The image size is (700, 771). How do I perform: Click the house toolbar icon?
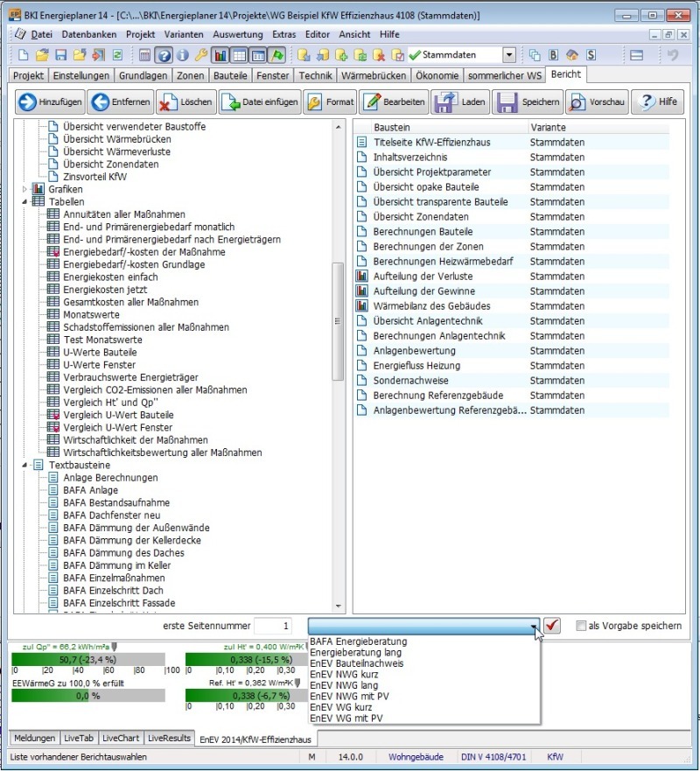572,55
